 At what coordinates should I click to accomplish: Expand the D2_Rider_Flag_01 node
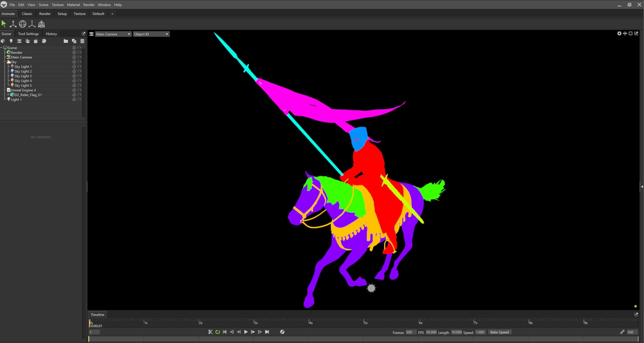(8, 95)
